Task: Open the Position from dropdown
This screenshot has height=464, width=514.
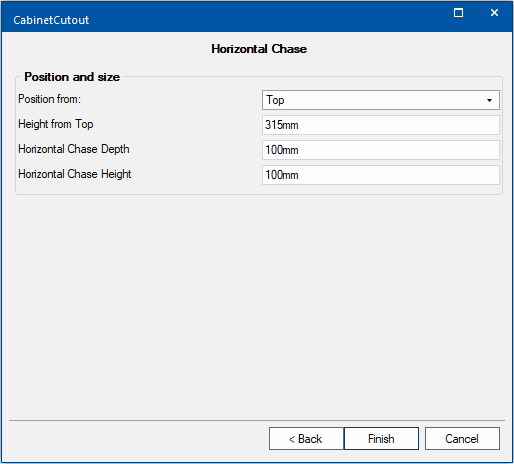Action: 381,100
